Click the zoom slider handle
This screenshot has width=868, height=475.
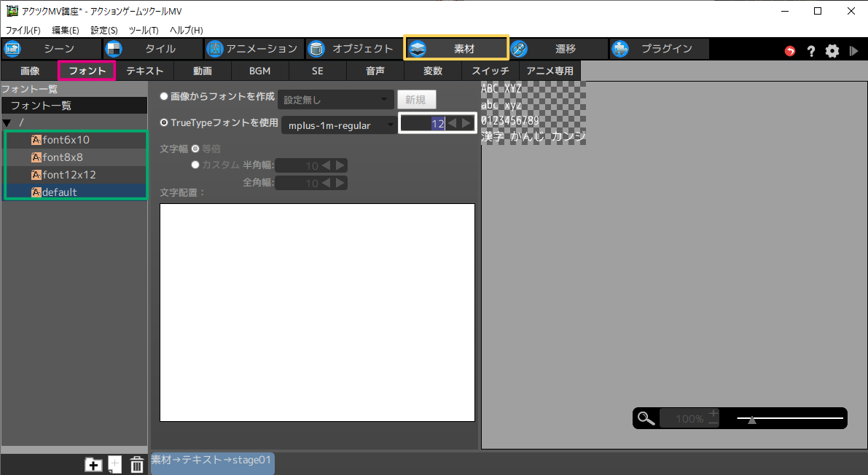[x=751, y=419]
